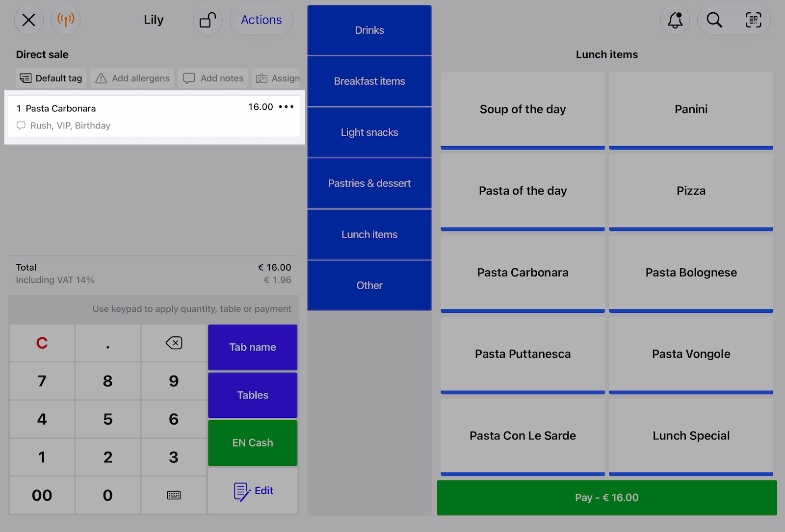Select the Pasta Carbonara order line
Screen dimensions: 785x532
tap(154, 117)
